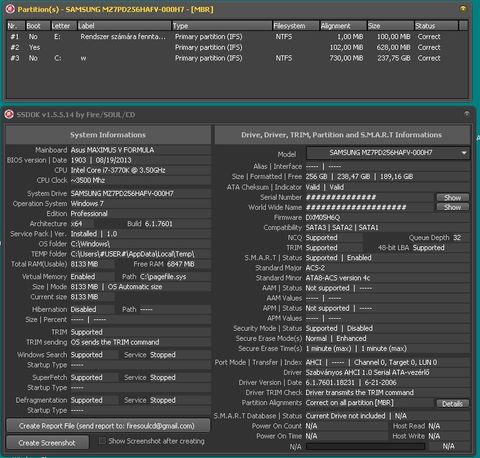Click the Queue Depth 32 value
The image size is (480, 458).
coord(457,238)
